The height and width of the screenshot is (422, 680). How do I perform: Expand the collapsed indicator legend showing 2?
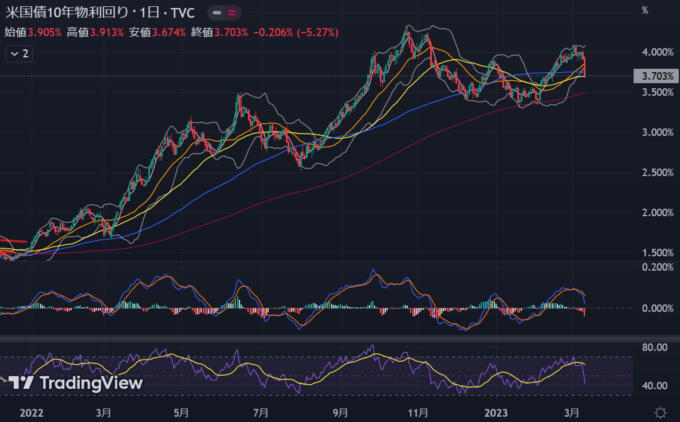(x=18, y=52)
